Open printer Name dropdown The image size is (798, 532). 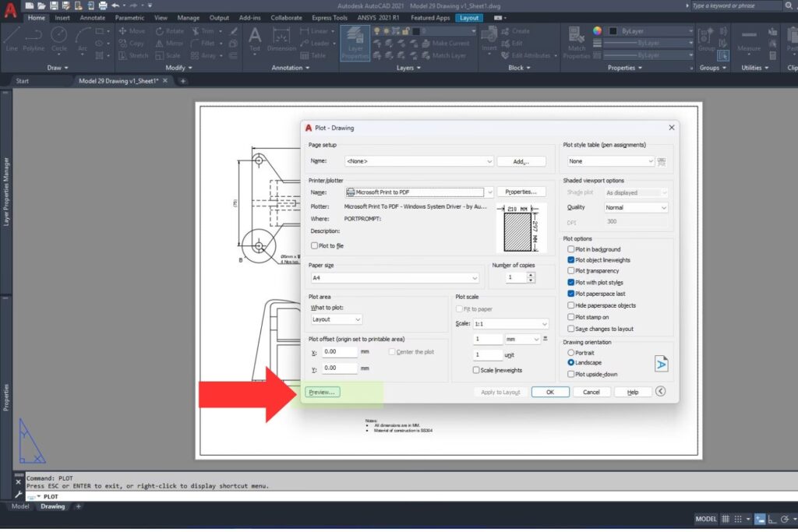click(418, 192)
